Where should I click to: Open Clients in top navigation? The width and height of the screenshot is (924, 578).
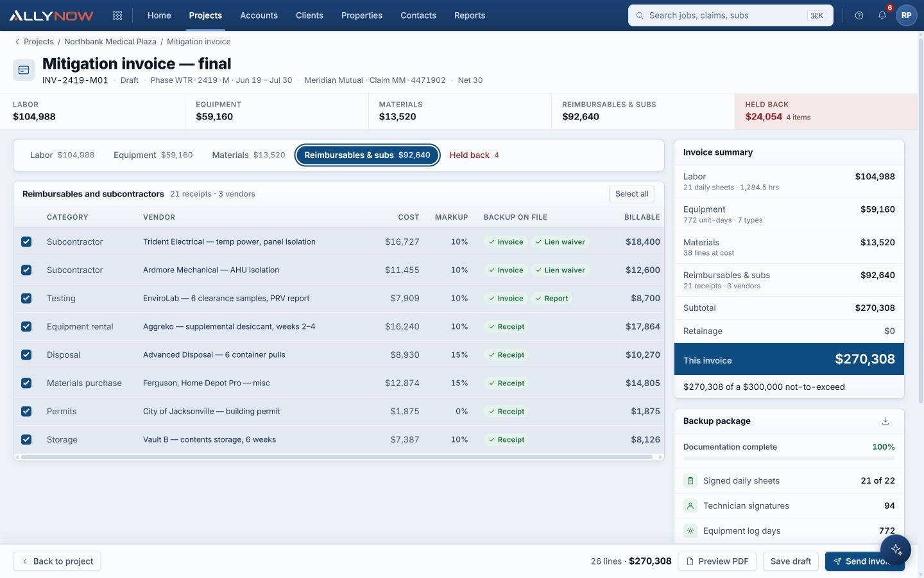pyautogui.click(x=309, y=15)
